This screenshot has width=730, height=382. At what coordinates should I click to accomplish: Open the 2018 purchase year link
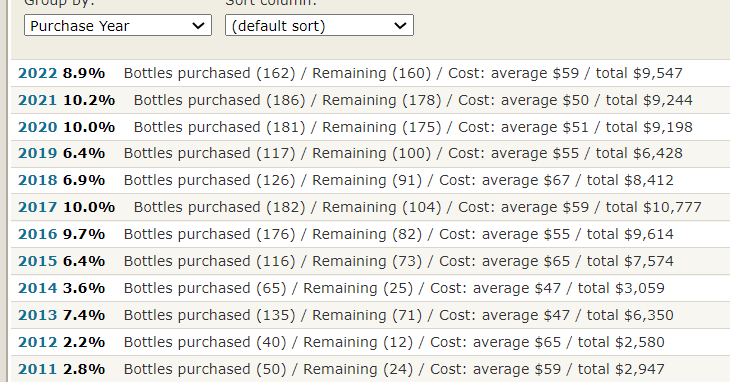click(x=38, y=180)
